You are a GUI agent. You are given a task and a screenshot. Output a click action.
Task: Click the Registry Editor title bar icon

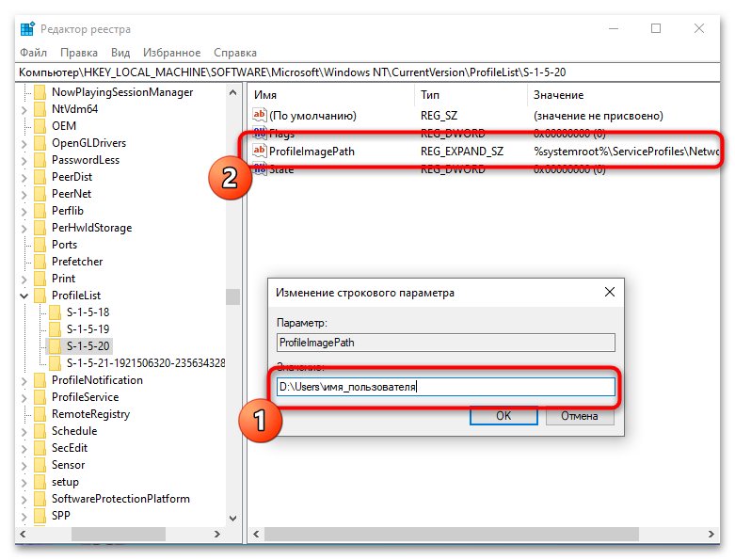(27, 29)
